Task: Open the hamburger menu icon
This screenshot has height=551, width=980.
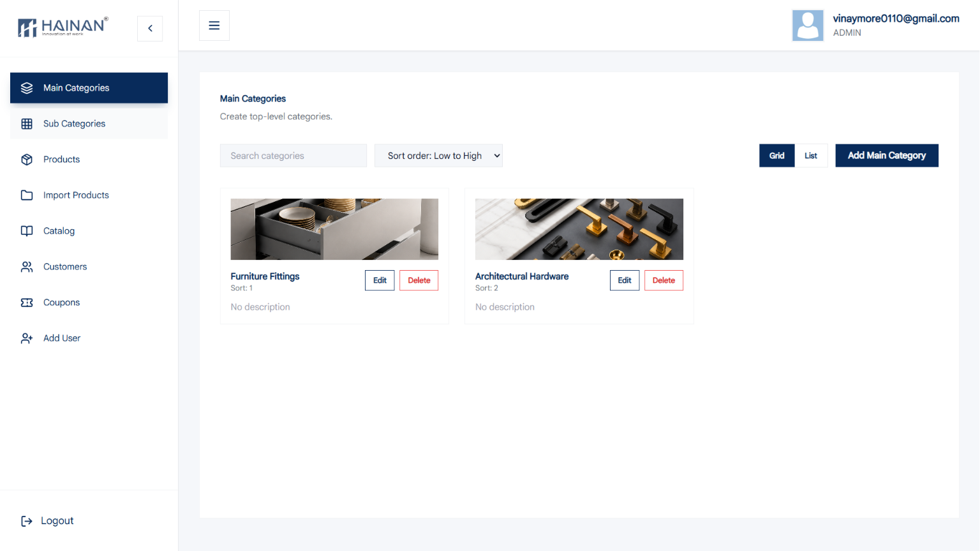Action: 214,26
